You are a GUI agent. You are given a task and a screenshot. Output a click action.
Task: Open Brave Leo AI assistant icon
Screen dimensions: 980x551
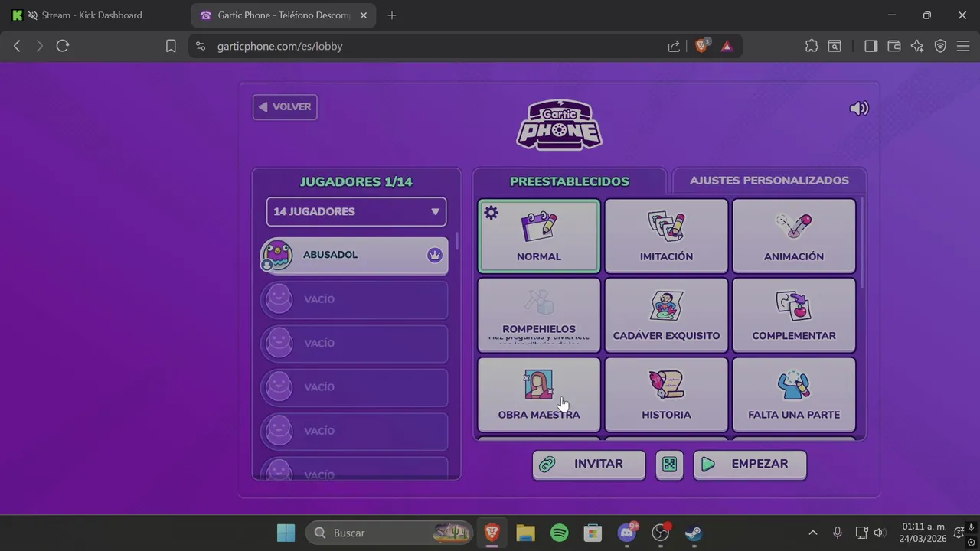tap(917, 46)
